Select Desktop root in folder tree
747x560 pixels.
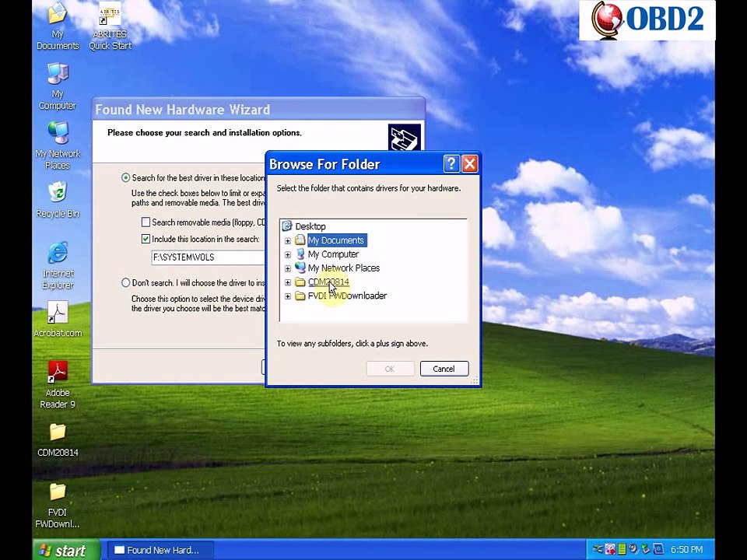(310, 226)
